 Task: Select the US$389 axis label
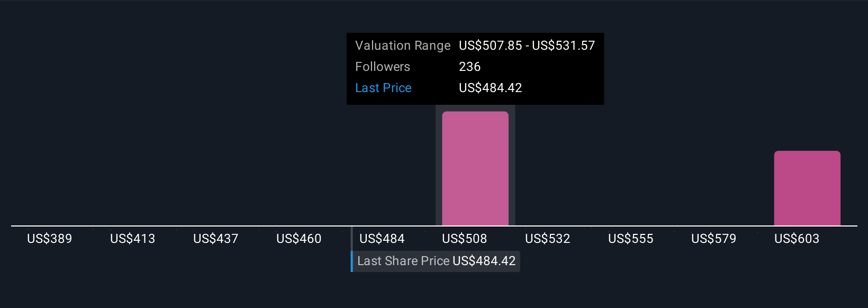[x=49, y=239]
